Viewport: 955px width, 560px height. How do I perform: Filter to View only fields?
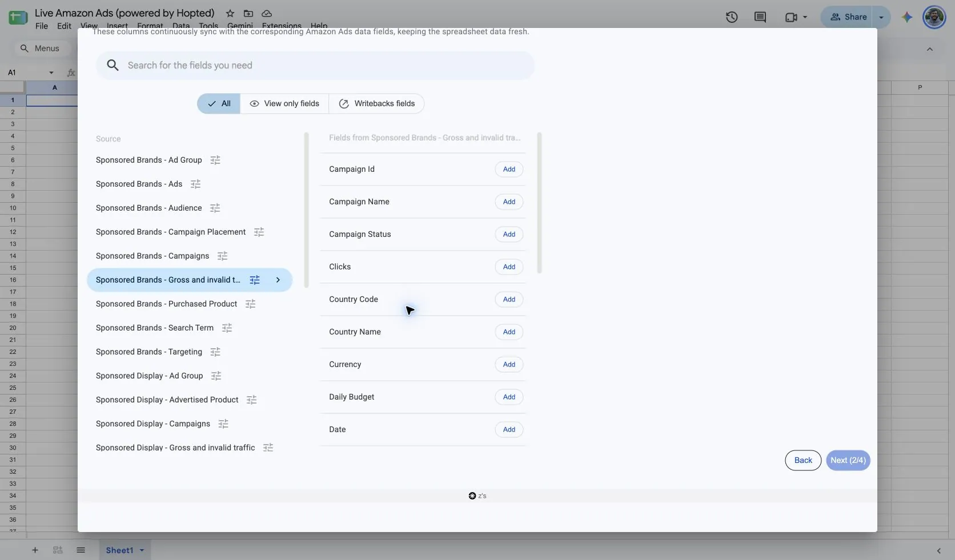[x=284, y=104]
